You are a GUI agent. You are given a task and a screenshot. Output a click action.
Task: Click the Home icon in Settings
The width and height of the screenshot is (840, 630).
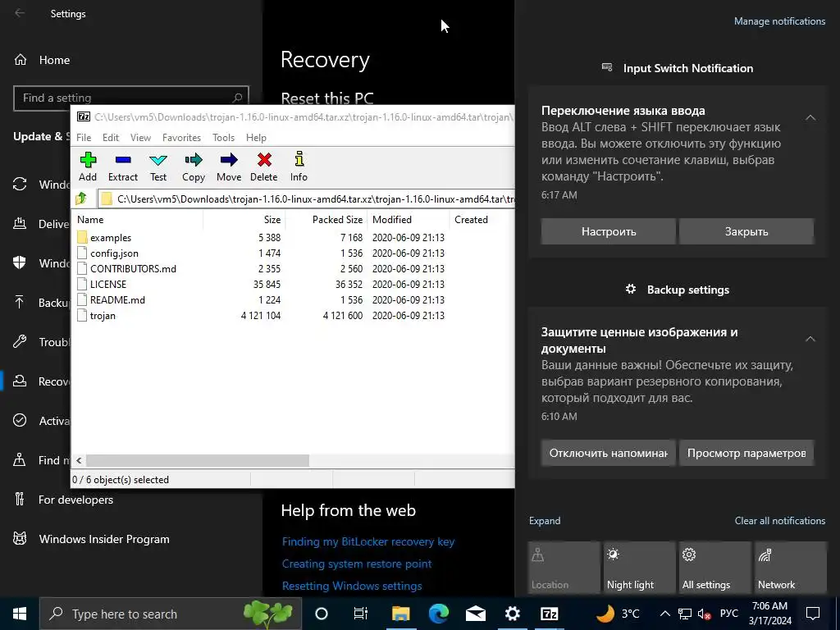[21, 60]
